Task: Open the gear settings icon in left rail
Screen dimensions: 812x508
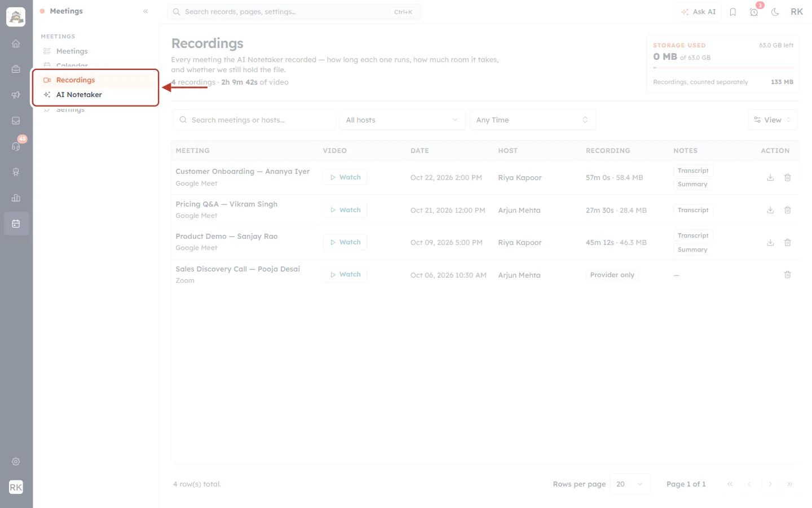Action: click(x=16, y=462)
